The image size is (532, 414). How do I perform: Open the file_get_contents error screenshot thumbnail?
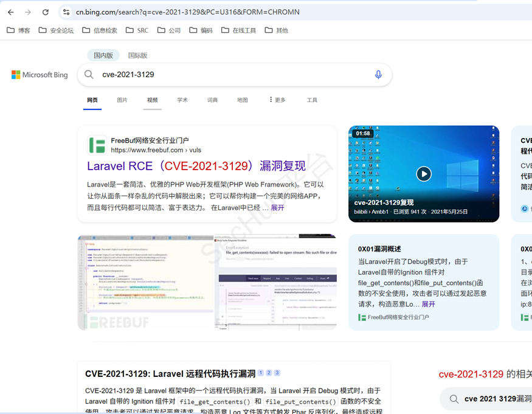pos(275,282)
